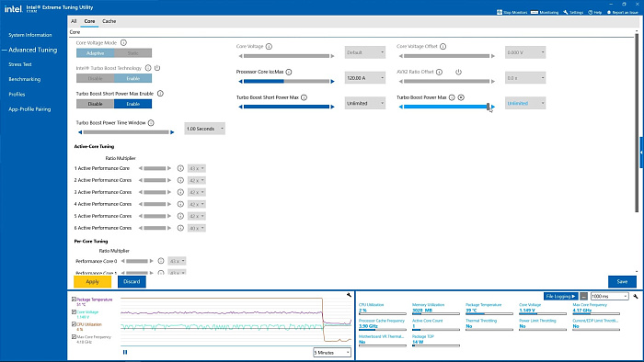Click power icon beside AVX2 Ratio Offset
The image size is (644, 362).
click(x=458, y=72)
